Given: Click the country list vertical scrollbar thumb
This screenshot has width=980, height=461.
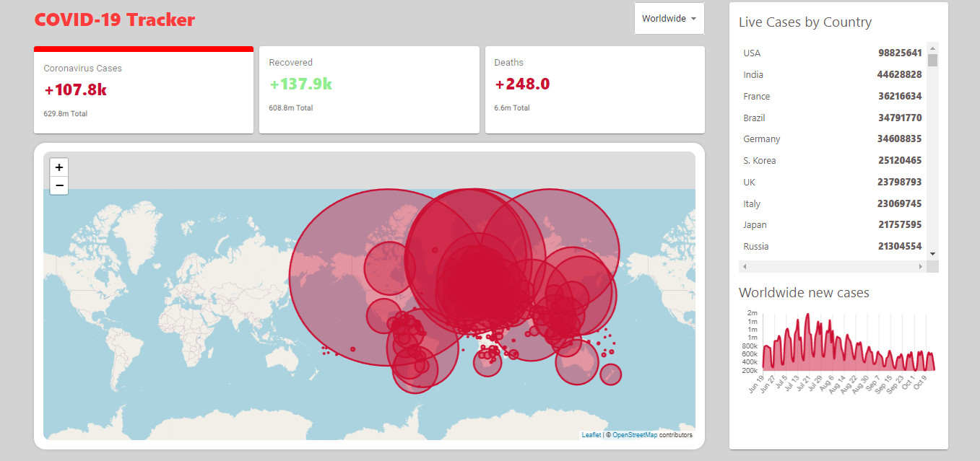Looking at the screenshot, I should (x=932, y=60).
